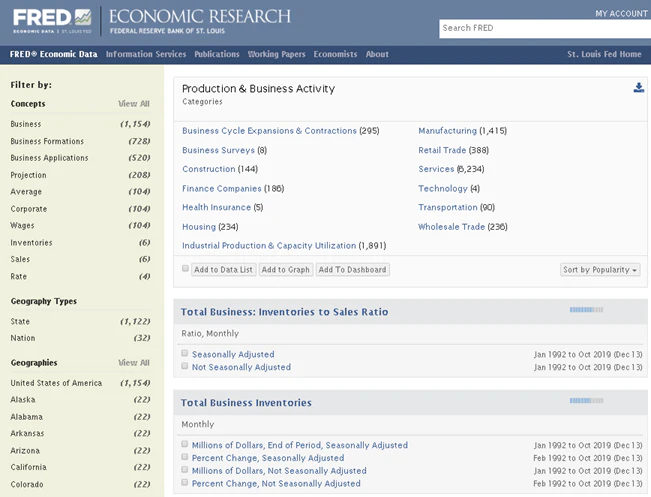Open Percent Change, Not Seasonally Adjusted link
This screenshot has height=497, width=651.
276,484
